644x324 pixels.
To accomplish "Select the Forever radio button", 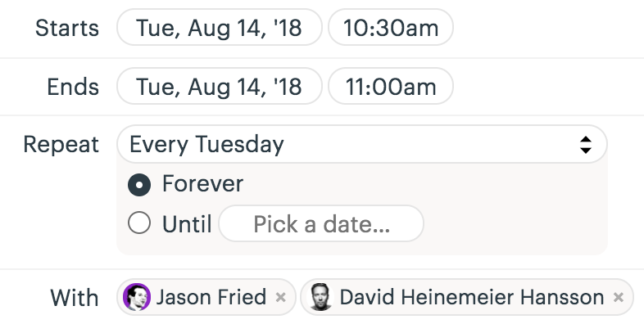I will point(139,185).
